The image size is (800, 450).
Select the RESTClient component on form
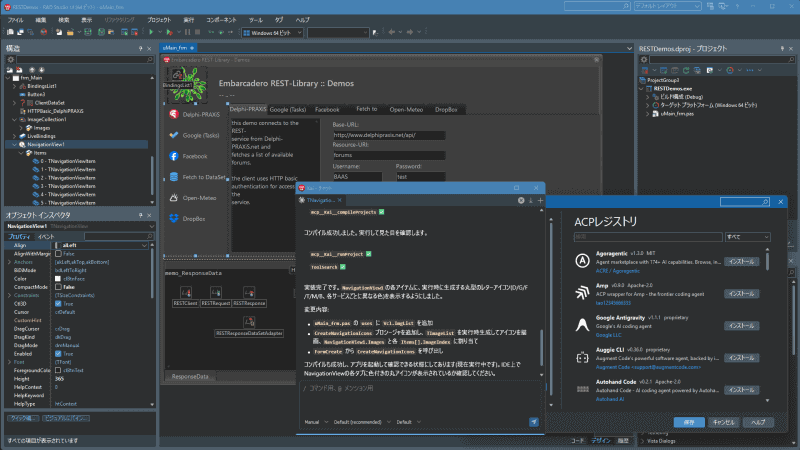tap(186, 293)
